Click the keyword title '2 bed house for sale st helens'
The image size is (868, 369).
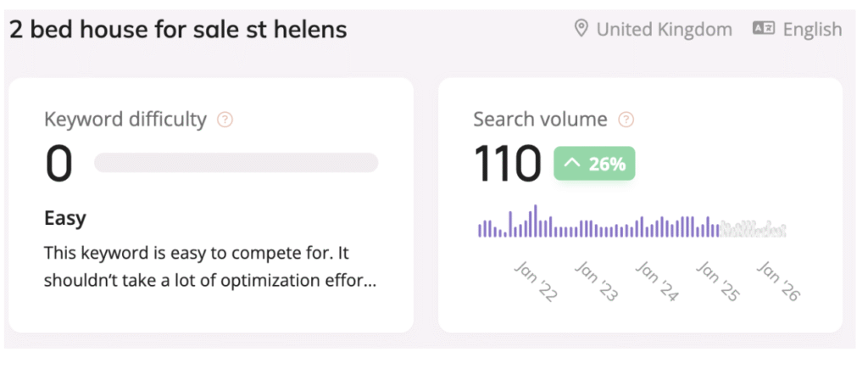(178, 30)
